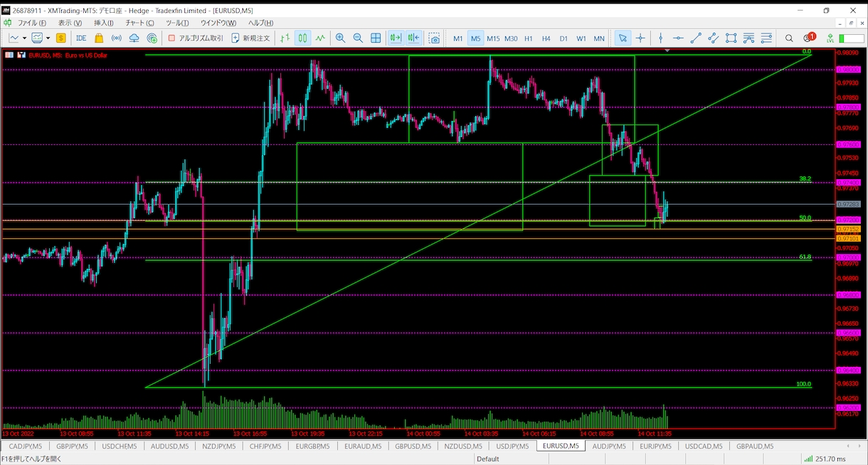Click the 新規注文 new order button
Screen dimensions: 868x465
coord(250,38)
